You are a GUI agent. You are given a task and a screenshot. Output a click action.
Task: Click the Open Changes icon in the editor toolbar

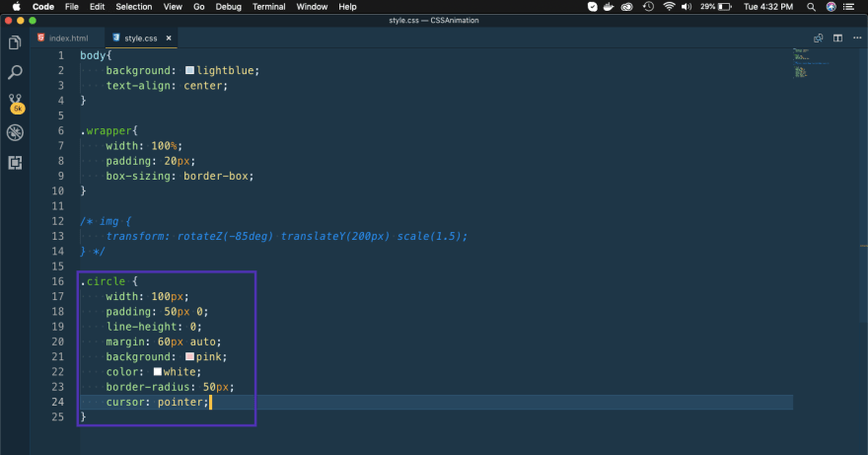click(818, 38)
